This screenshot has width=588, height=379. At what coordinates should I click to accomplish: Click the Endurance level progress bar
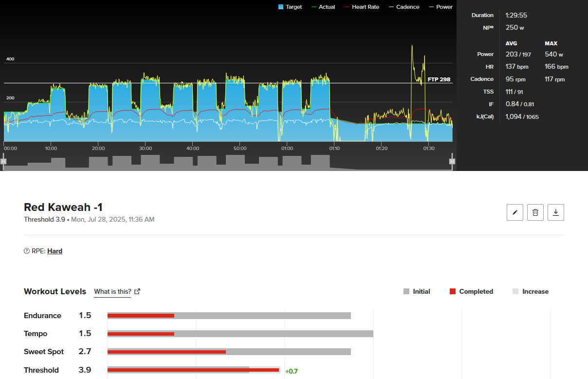(x=229, y=316)
